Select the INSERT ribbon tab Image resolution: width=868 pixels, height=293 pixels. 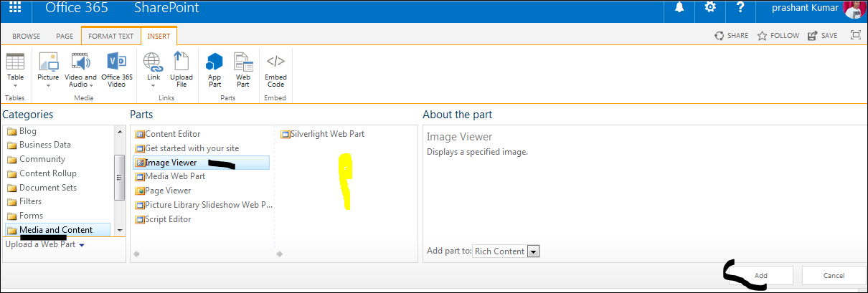coord(159,36)
